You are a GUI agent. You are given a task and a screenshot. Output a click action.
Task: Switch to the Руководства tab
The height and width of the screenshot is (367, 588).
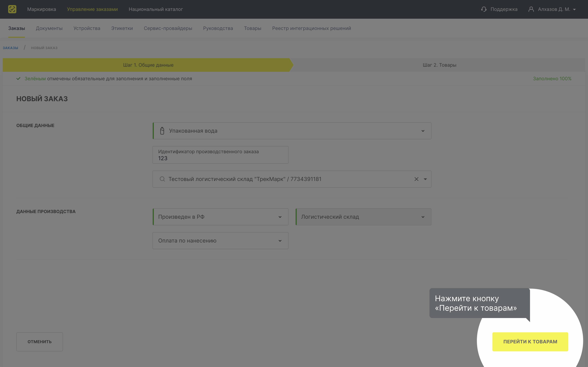[x=218, y=28]
